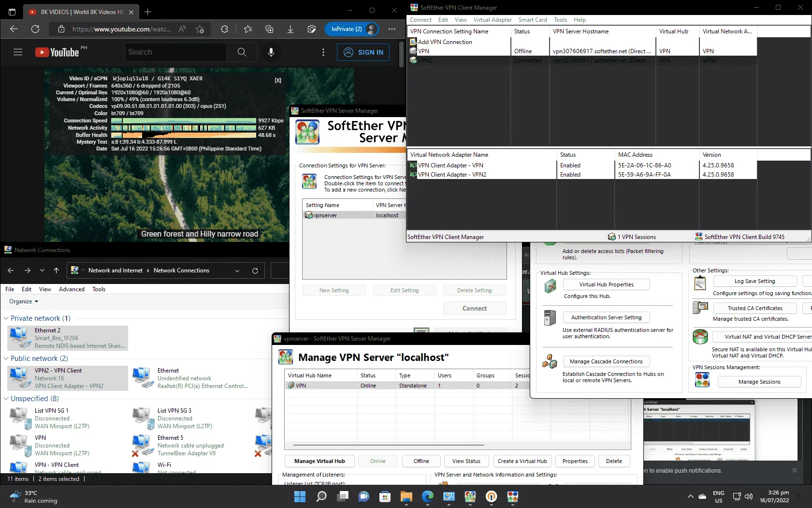Select vpnserver localhost setting row
The height and width of the screenshot is (508, 812).
[x=355, y=215]
